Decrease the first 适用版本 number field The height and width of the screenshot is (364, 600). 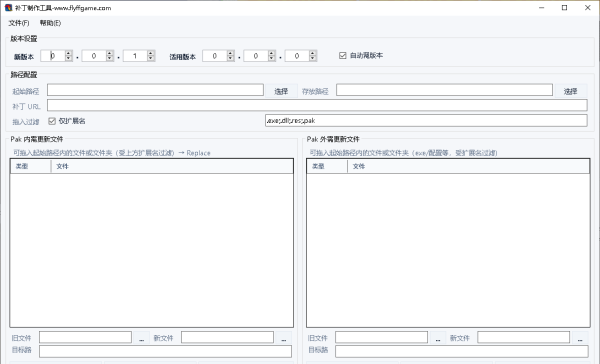(x=230, y=59)
